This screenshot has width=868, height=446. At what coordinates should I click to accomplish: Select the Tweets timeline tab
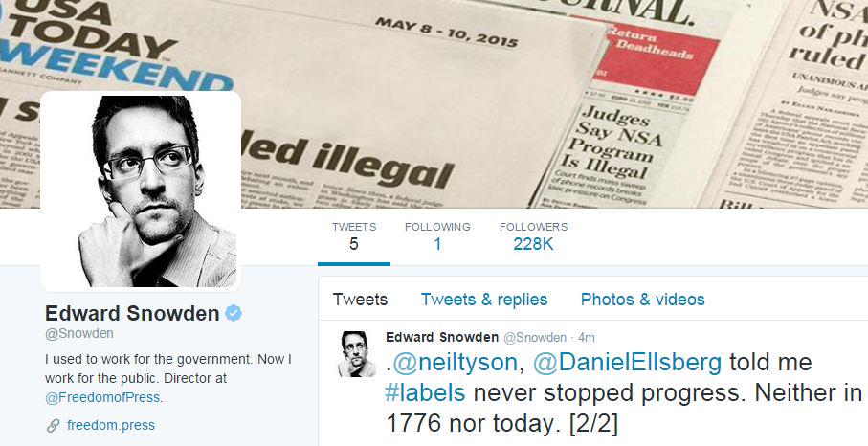coord(361,300)
